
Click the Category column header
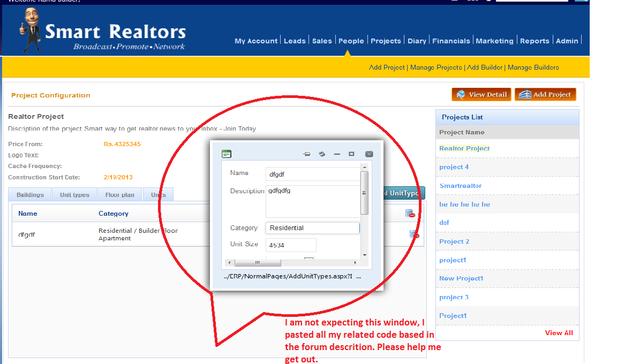[x=114, y=214]
